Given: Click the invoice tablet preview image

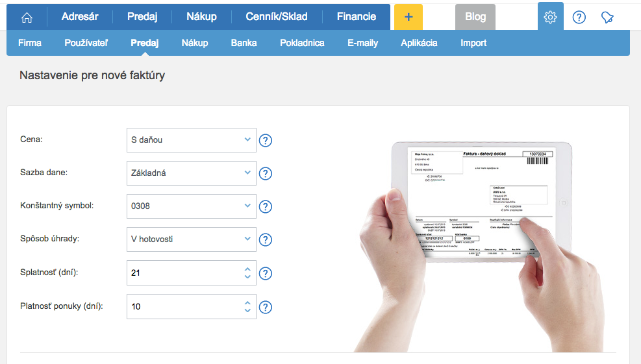Looking at the screenshot, I should point(481,201).
